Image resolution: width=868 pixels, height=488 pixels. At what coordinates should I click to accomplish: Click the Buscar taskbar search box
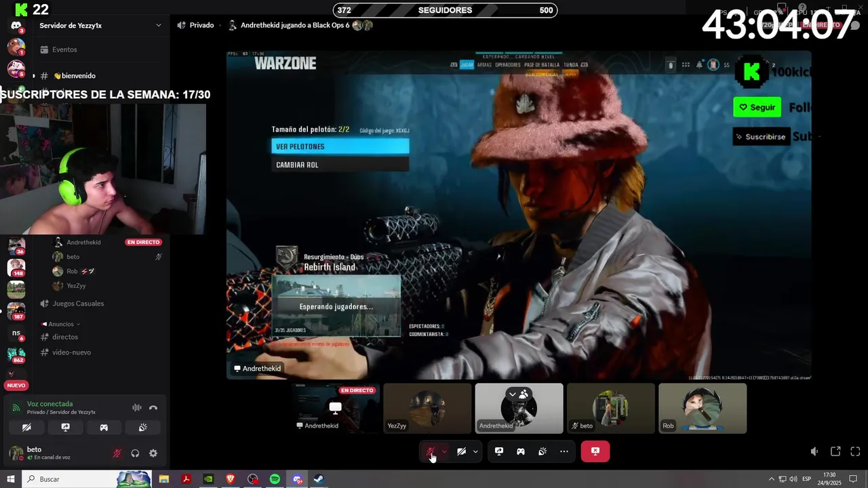pos(86,479)
